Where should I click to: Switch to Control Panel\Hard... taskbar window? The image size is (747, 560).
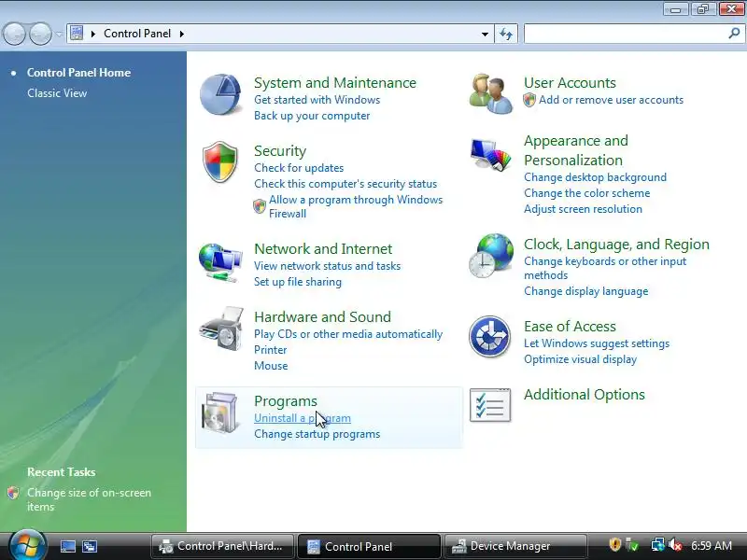tap(222, 546)
